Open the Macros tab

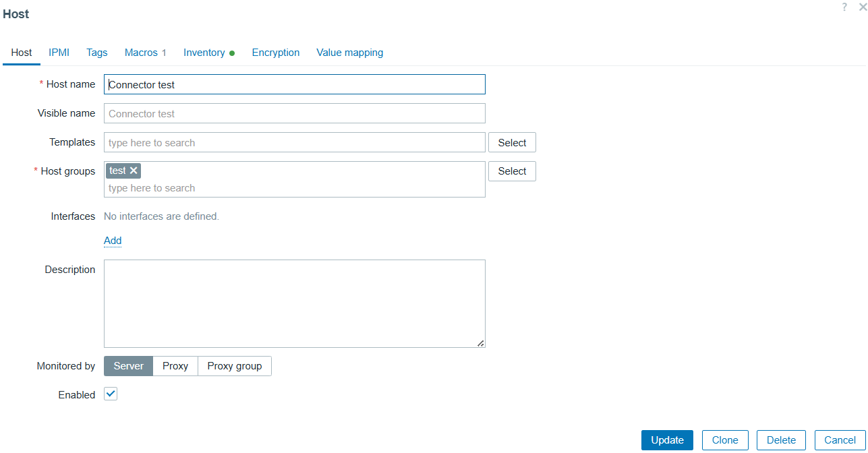[145, 53]
